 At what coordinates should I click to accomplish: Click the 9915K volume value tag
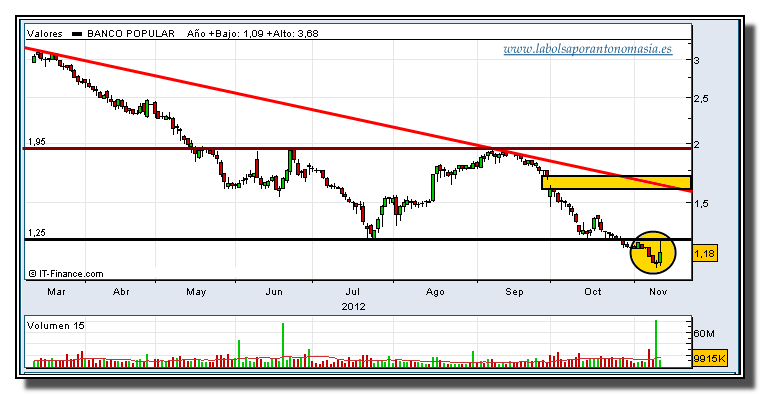tap(710, 359)
